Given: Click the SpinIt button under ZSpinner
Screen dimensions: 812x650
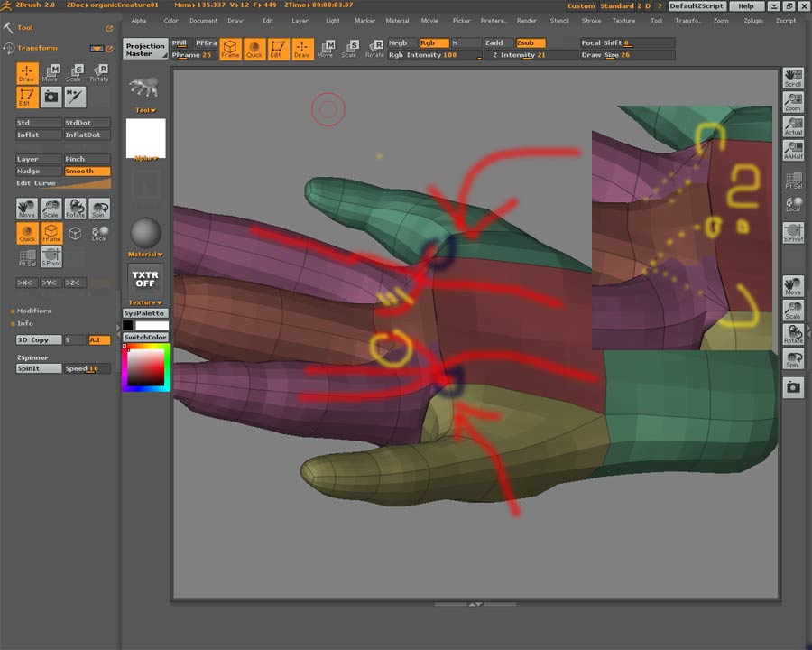Looking at the screenshot, I should click(x=39, y=368).
